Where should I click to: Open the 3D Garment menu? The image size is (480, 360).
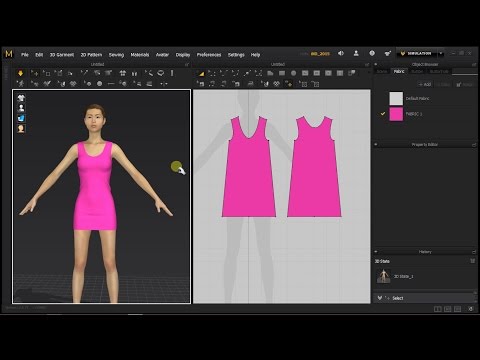[x=62, y=55]
